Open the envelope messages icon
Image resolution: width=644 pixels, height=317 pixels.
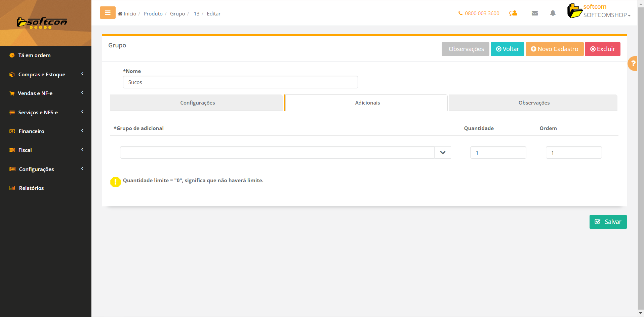[535, 13]
